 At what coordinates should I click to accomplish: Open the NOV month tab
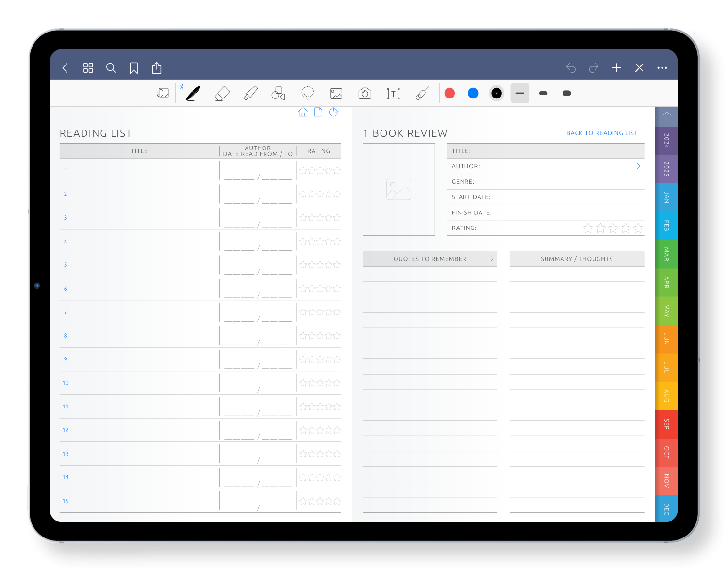point(667,481)
